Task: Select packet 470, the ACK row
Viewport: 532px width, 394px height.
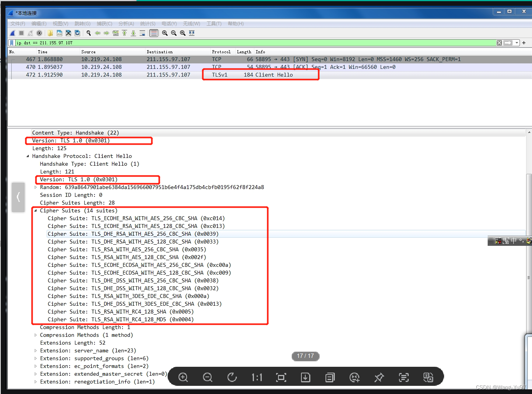Action: (x=269, y=67)
